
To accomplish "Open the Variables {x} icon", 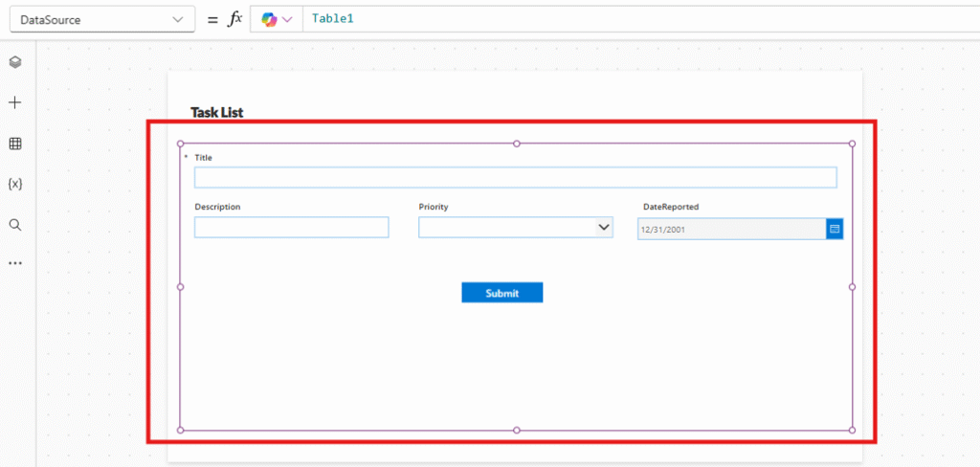I will pyautogui.click(x=15, y=184).
